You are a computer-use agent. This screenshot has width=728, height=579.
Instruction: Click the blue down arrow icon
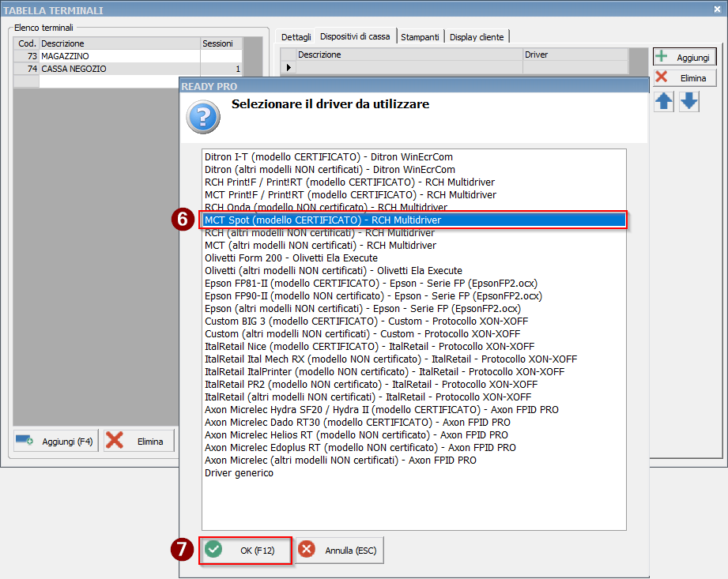tap(689, 102)
